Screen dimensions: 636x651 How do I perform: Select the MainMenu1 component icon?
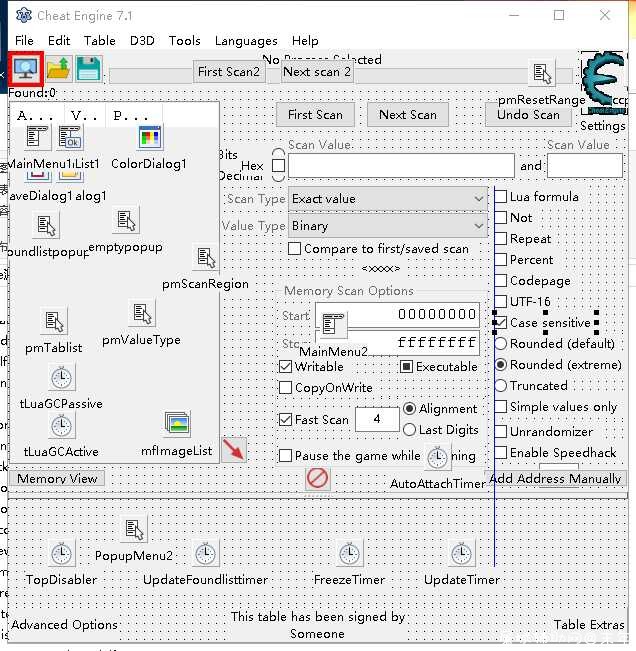(x=37, y=137)
